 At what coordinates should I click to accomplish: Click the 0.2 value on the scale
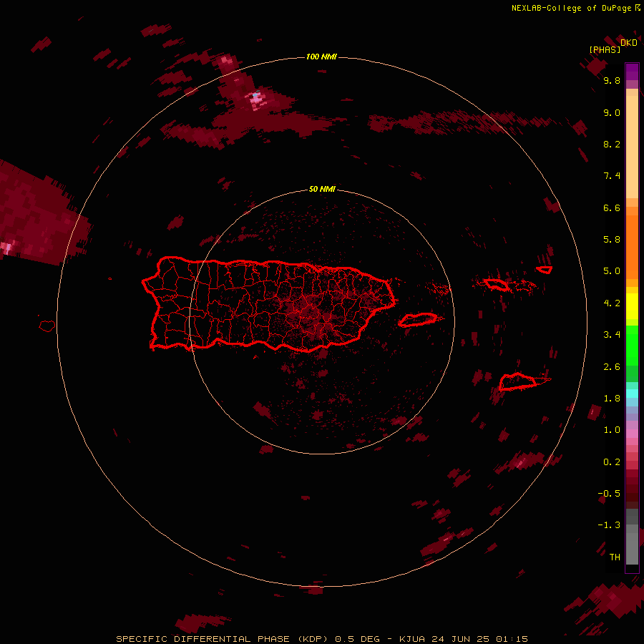click(x=612, y=462)
